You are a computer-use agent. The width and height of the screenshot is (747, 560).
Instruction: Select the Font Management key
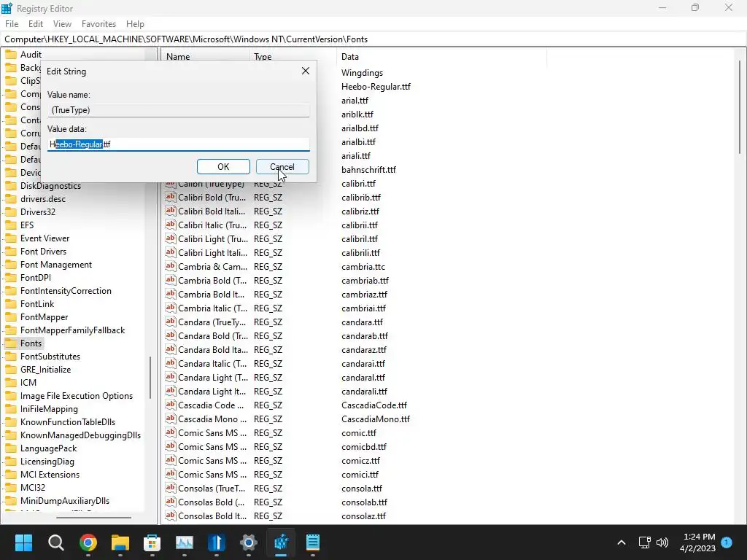coord(56,264)
